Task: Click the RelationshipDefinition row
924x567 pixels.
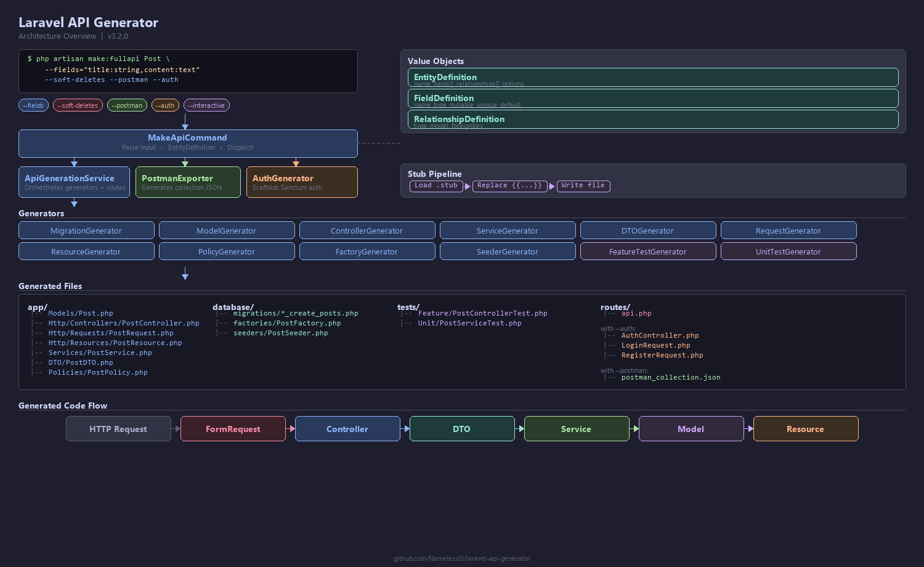Action: [x=653, y=119]
